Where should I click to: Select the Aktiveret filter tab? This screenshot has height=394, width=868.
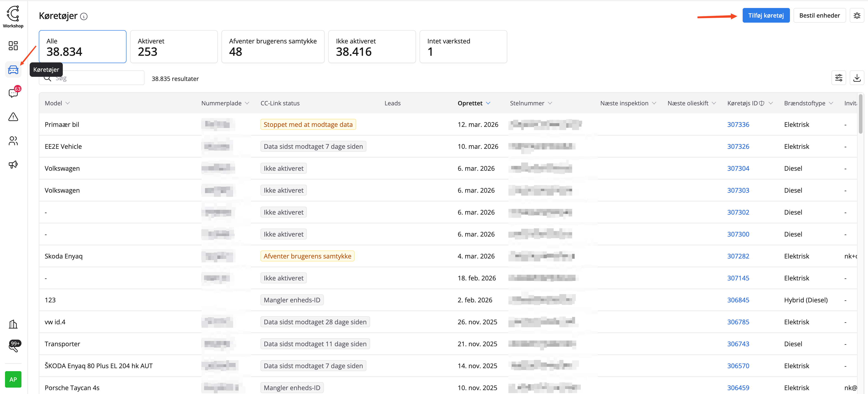coord(174,47)
